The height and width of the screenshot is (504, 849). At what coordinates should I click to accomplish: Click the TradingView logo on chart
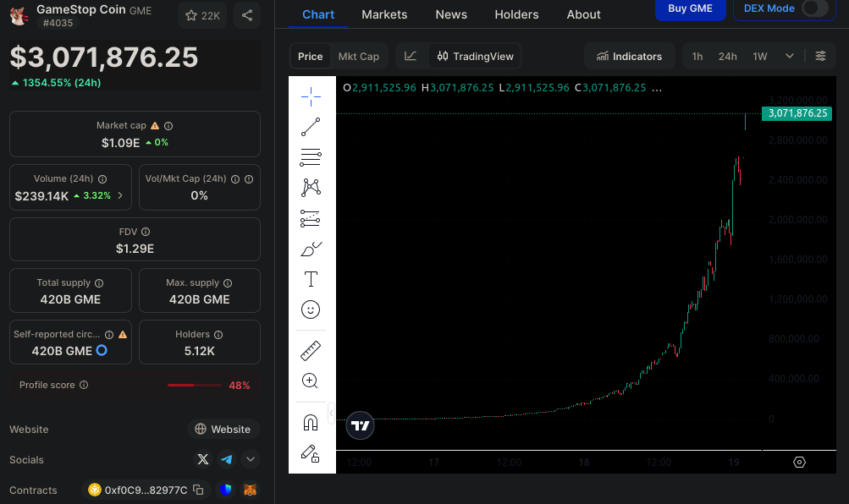coord(360,425)
